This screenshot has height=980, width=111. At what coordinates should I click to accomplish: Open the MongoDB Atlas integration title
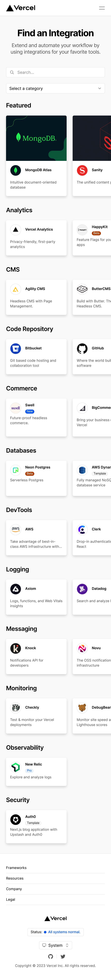tap(38, 170)
